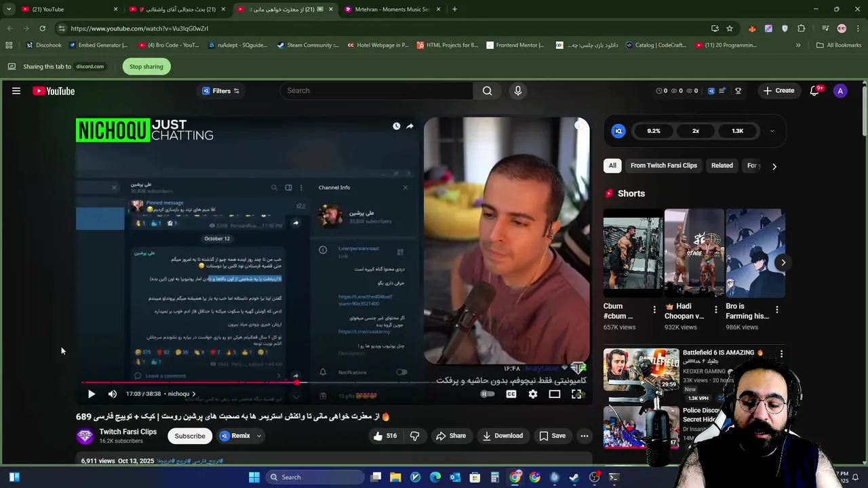Share the video
This screenshot has width=868, height=488.
pyautogui.click(x=451, y=436)
